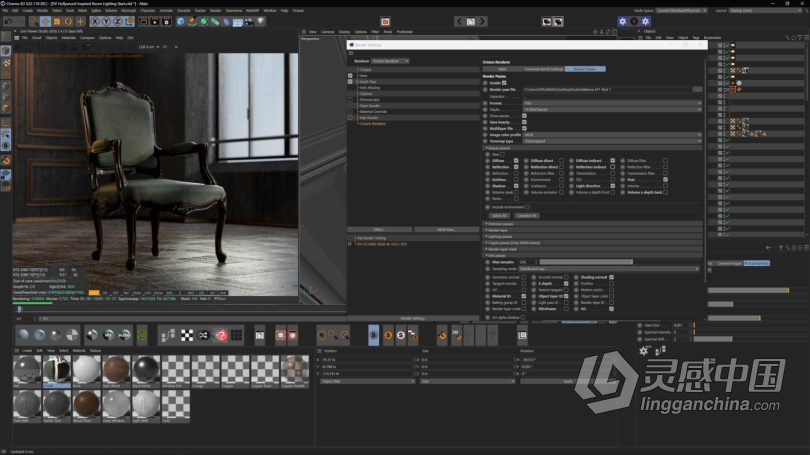Open the Depth dropdown
This screenshot has width=810, height=455.
pos(613,109)
